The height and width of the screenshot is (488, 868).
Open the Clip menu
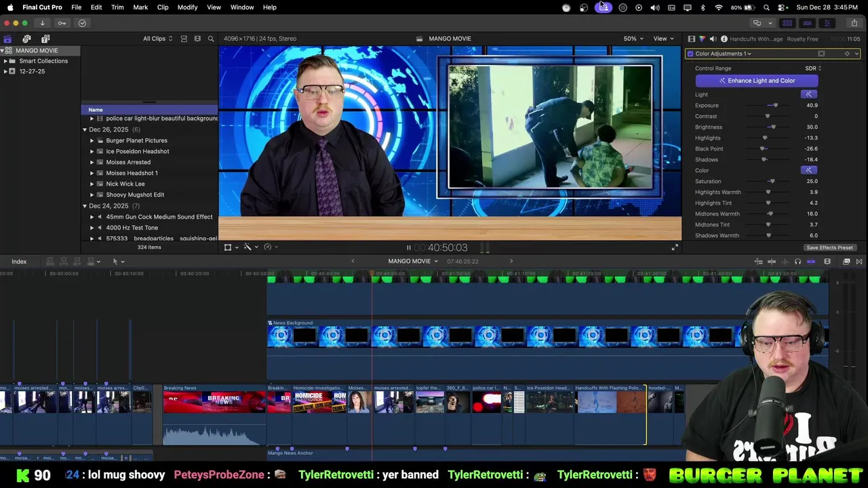(x=163, y=7)
